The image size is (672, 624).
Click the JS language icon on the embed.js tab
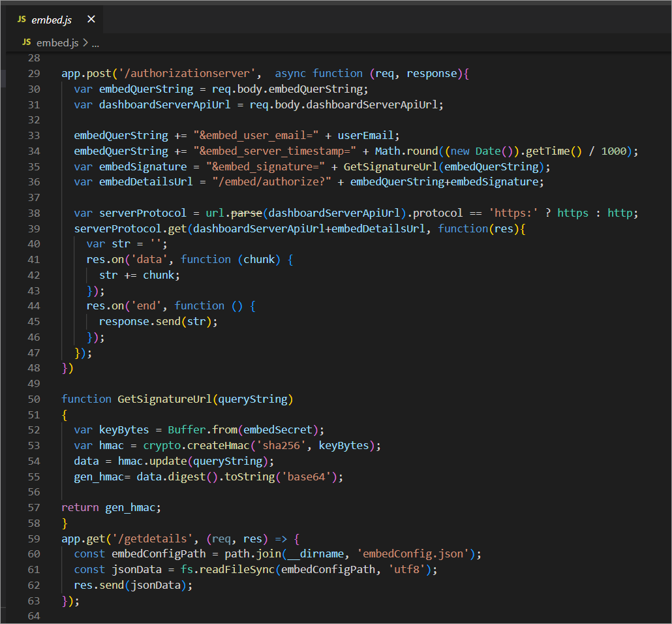click(x=23, y=20)
